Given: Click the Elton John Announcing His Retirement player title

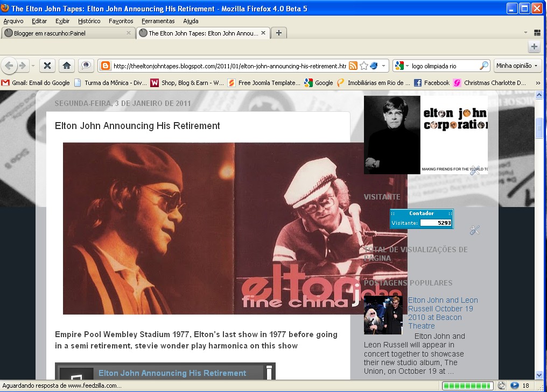Looking at the screenshot, I should 172,373.
